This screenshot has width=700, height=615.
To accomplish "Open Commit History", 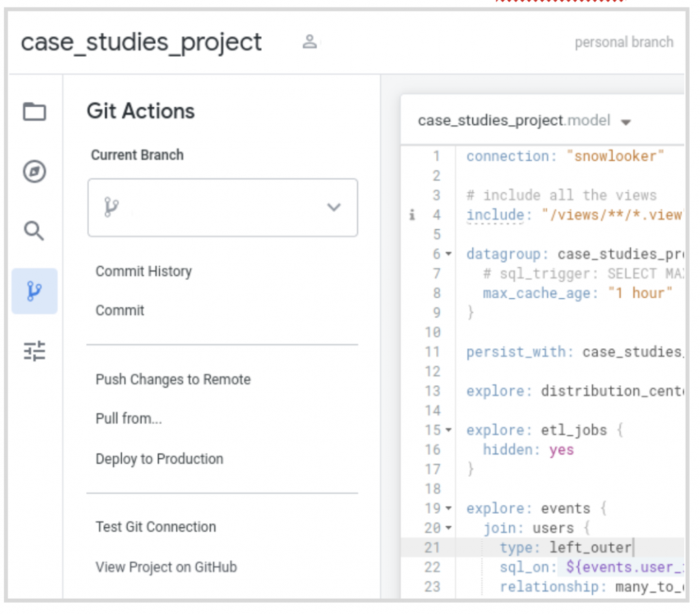I will click(144, 272).
